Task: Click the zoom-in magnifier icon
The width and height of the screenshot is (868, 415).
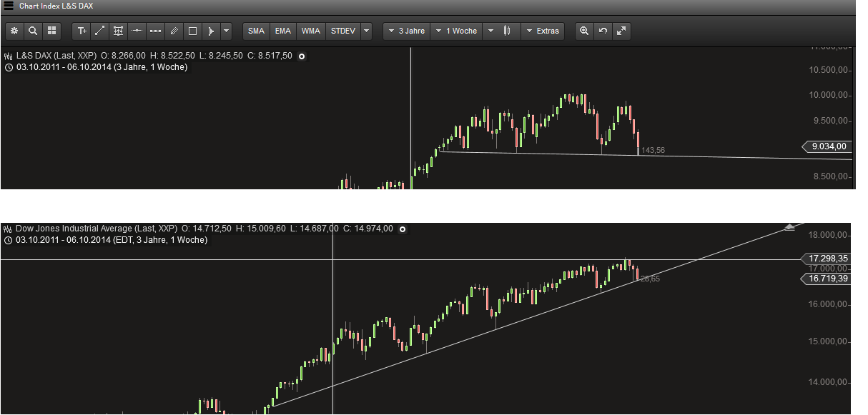Action: (x=585, y=31)
